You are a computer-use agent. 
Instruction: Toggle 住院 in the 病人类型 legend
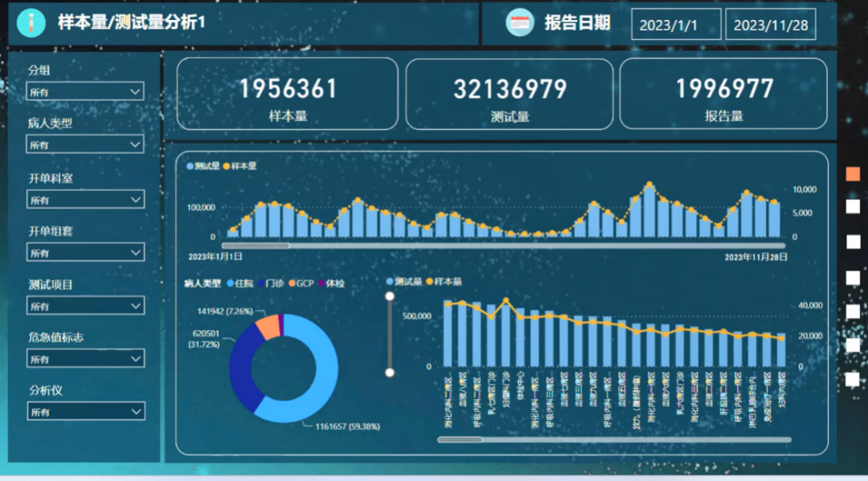click(240, 283)
